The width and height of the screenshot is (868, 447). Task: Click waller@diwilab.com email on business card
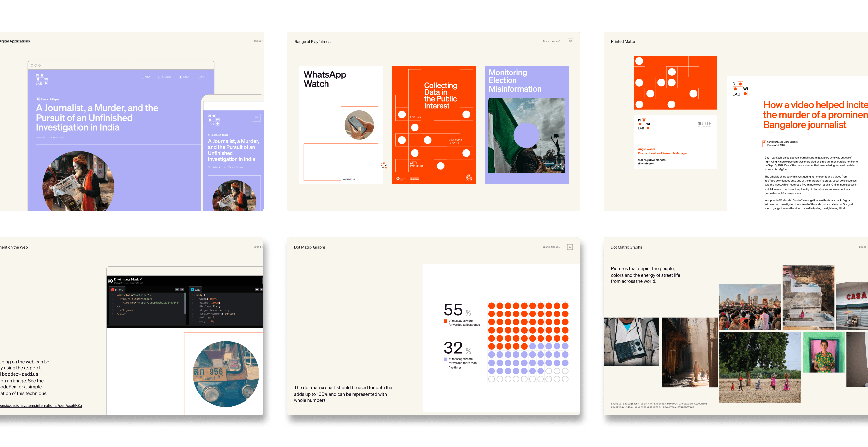651,160
